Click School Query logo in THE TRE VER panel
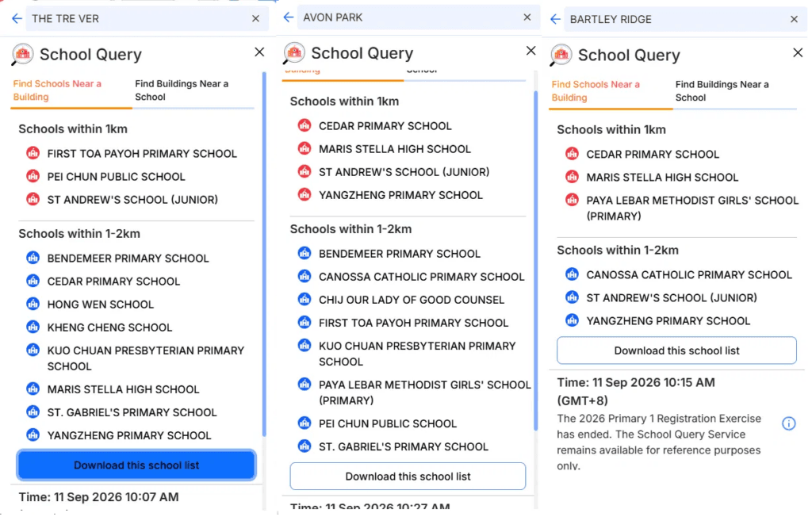812x517 pixels. (x=22, y=55)
